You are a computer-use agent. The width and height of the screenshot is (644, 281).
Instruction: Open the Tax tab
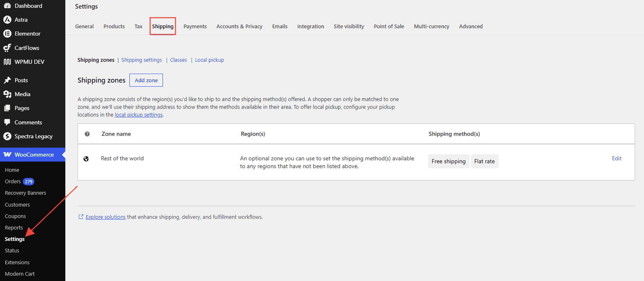[138, 26]
